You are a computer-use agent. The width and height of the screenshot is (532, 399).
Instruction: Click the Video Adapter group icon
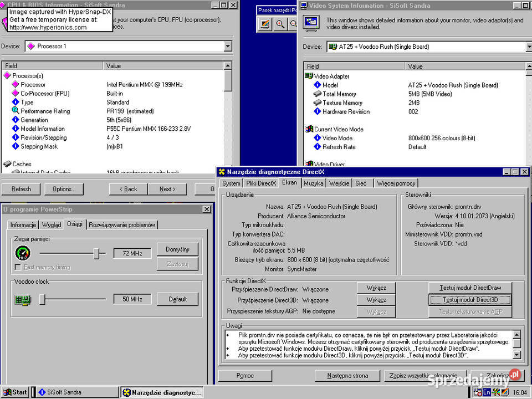[x=309, y=76]
